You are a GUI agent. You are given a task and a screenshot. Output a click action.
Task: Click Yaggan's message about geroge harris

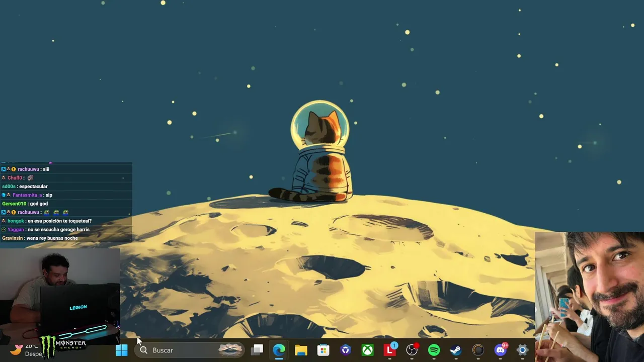[x=58, y=230]
